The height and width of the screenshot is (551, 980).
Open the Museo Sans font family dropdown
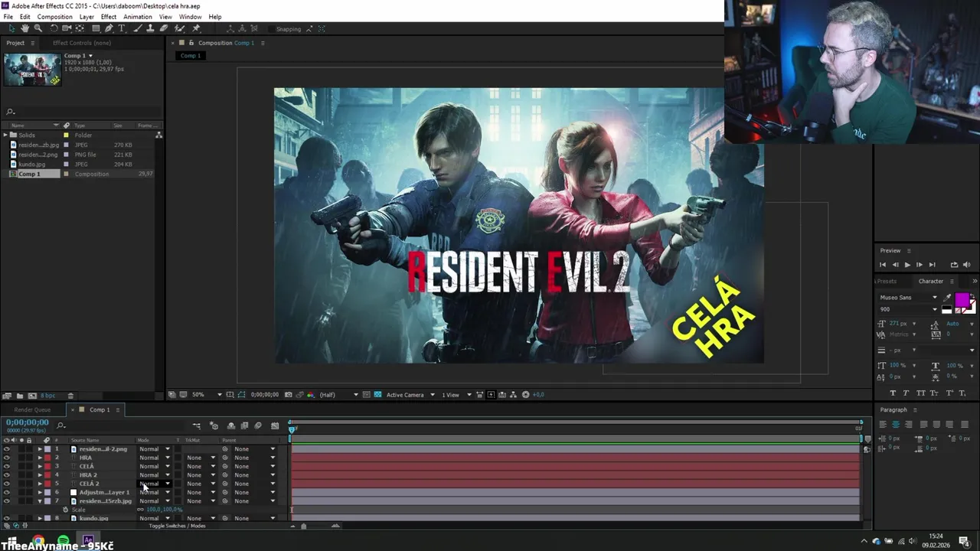tap(909, 297)
